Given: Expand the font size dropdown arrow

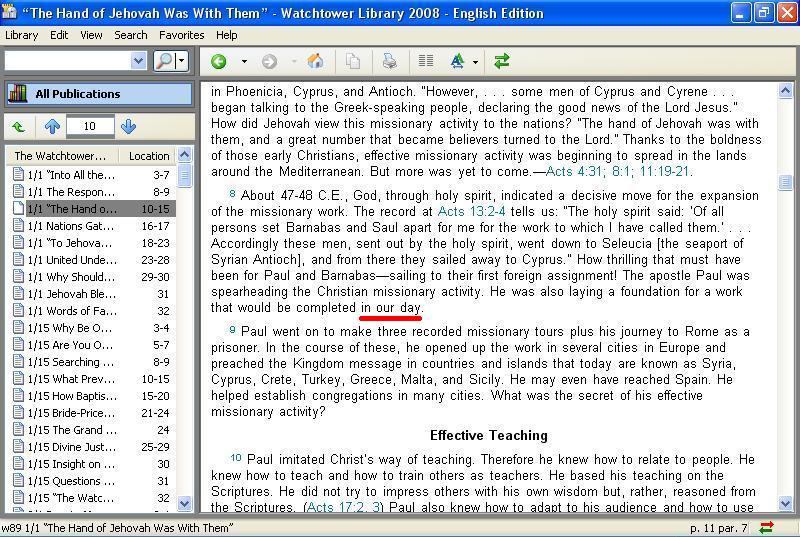Looking at the screenshot, I should (x=475, y=62).
